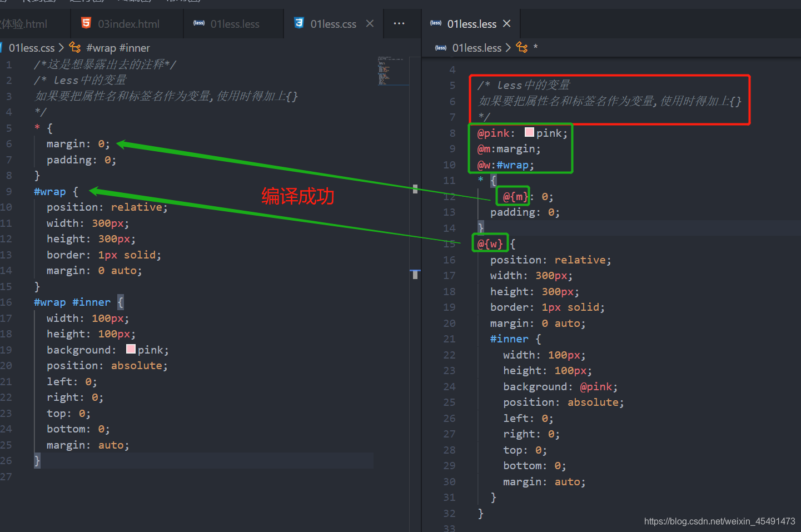The height and width of the screenshot is (532, 801).
Task: Click the symbol icon in right breadcrumb
Action: [x=522, y=47]
